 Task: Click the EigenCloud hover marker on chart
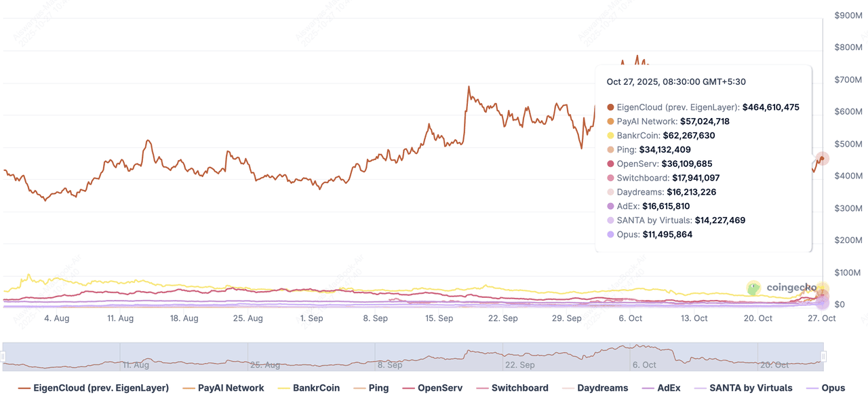pyautogui.click(x=823, y=159)
